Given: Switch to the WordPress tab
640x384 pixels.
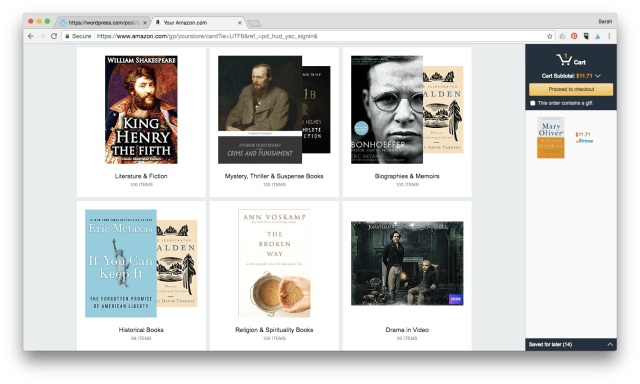Looking at the screenshot, I should point(103,23).
